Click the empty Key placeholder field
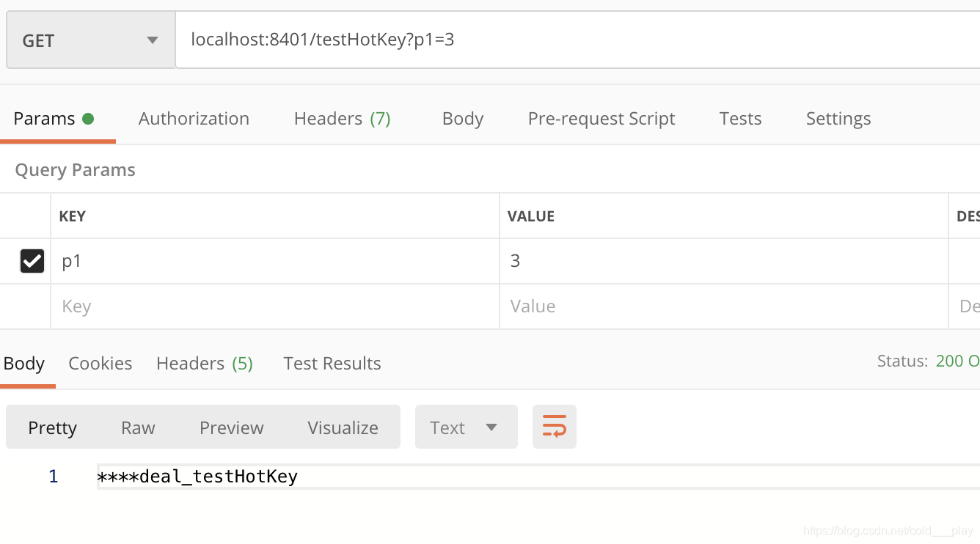The image size is (980, 544). [x=275, y=306]
